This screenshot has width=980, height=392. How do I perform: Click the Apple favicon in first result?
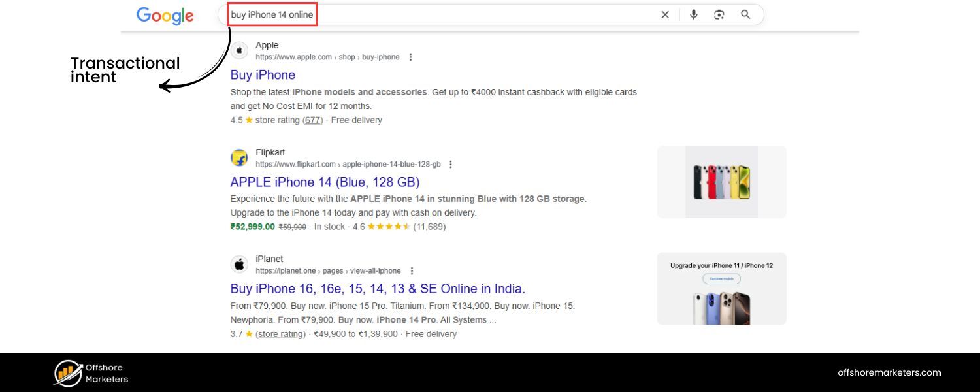tap(240, 50)
